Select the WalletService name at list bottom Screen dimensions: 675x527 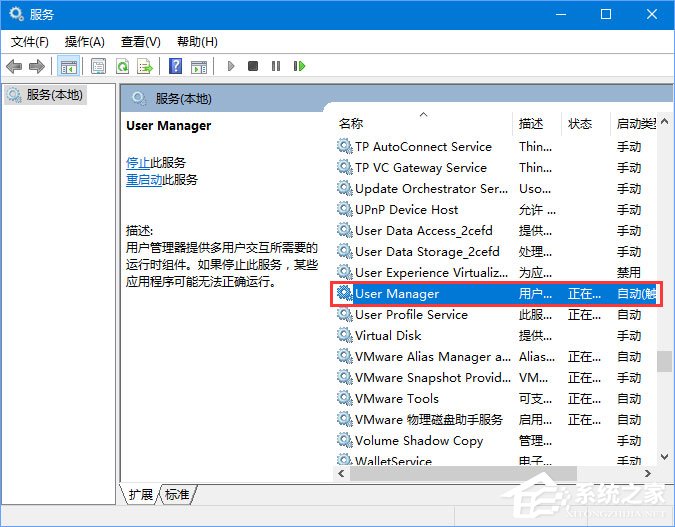393,460
